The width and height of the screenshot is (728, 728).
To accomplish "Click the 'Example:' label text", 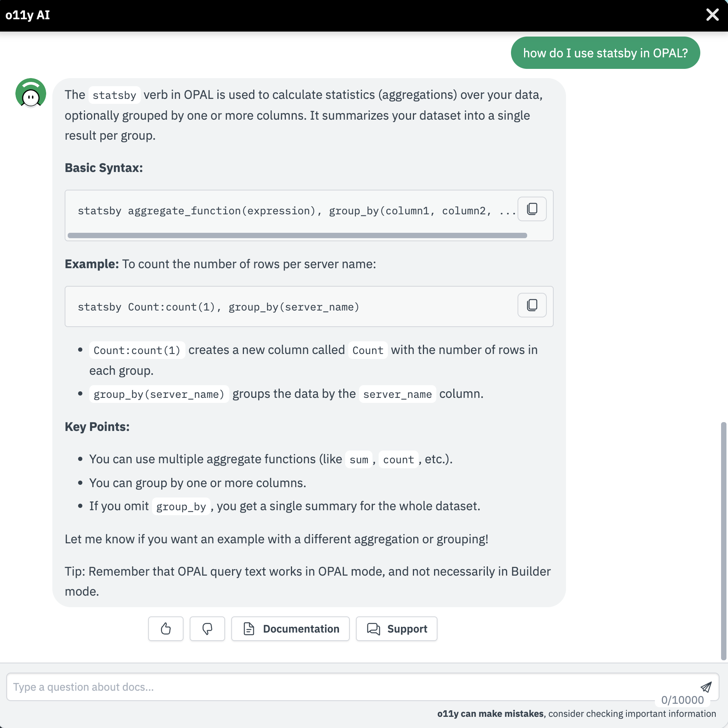I will tap(92, 264).
